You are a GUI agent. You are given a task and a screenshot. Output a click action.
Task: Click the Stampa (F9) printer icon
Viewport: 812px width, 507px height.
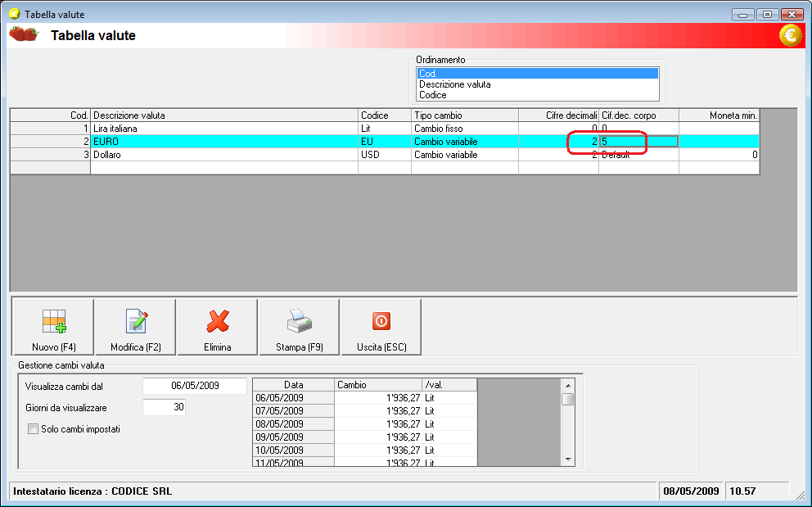300,321
